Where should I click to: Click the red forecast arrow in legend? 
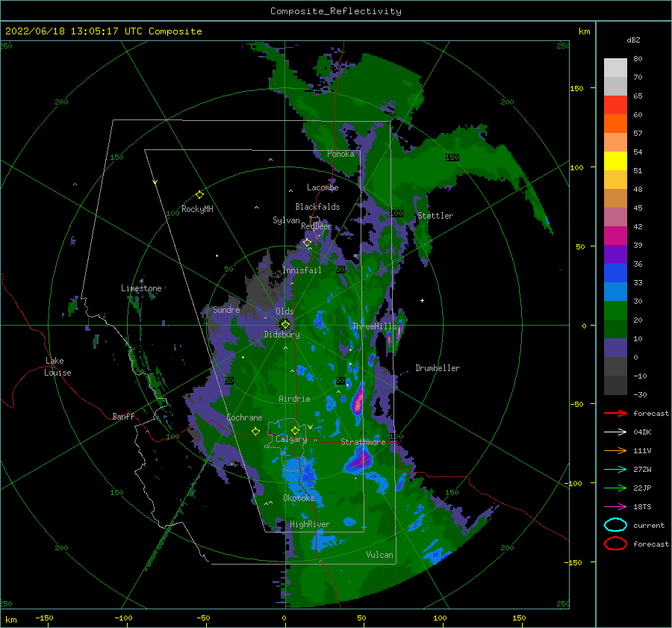pos(615,413)
